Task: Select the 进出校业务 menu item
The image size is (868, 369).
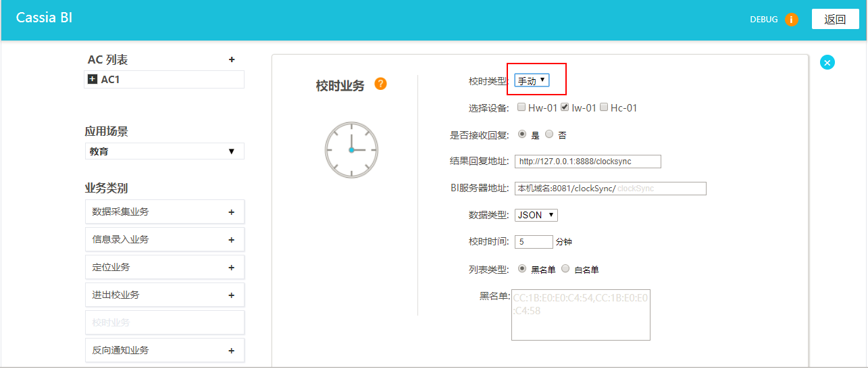Action: pyautogui.click(x=164, y=295)
